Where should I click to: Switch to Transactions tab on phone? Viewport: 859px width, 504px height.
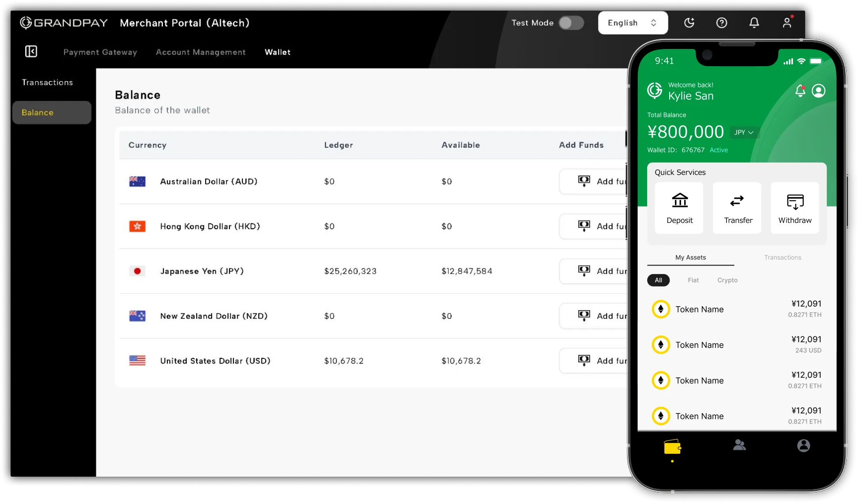pos(782,257)
